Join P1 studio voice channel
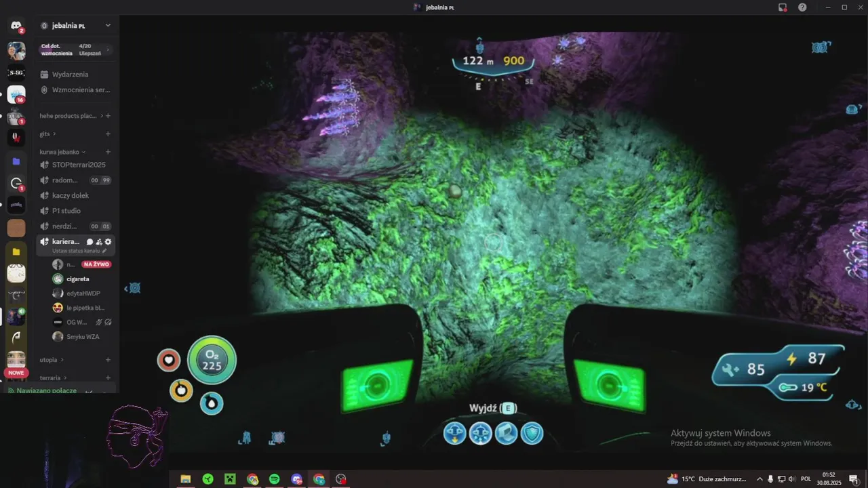 tap(76, 211)
